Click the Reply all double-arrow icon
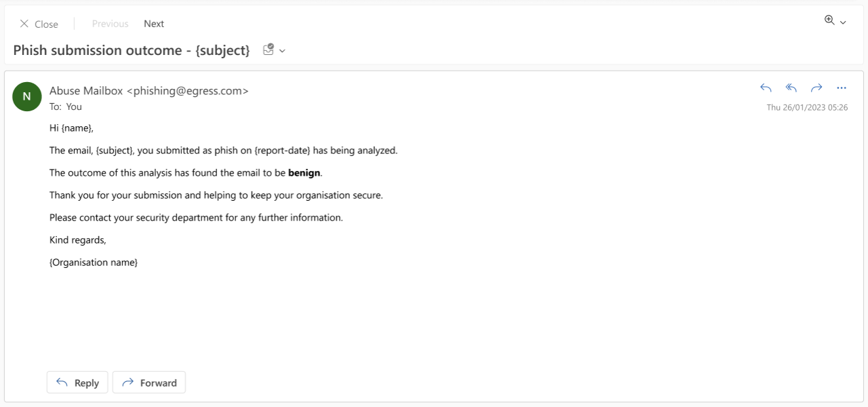 (791, 88)
